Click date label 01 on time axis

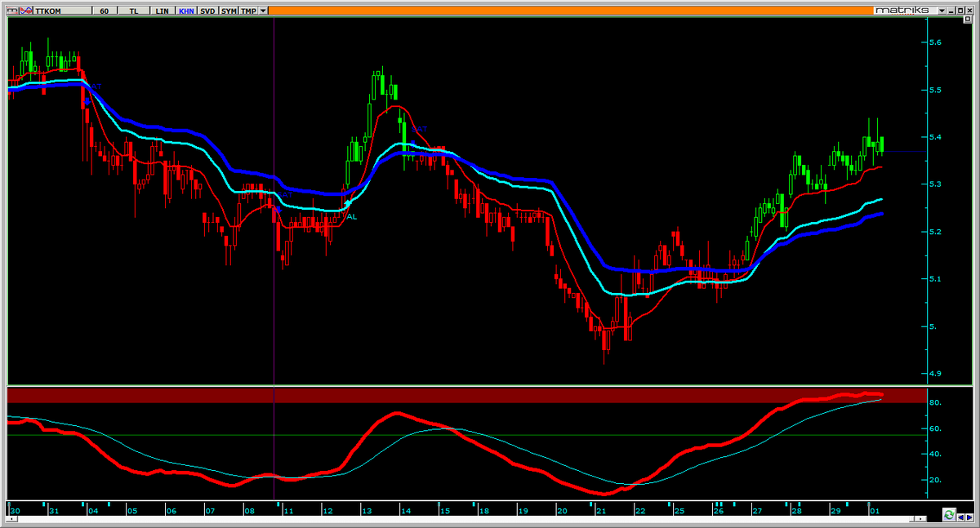[875, 511]
